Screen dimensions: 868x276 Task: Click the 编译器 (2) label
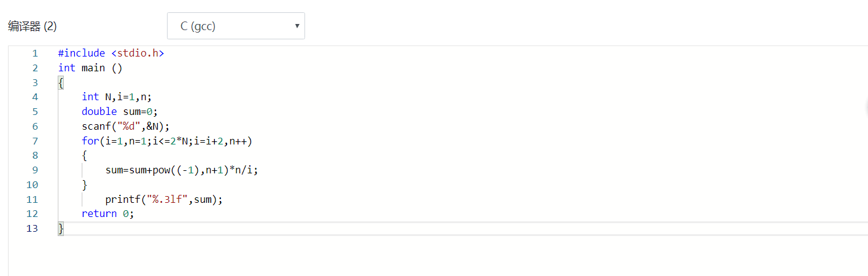[32, 26]
